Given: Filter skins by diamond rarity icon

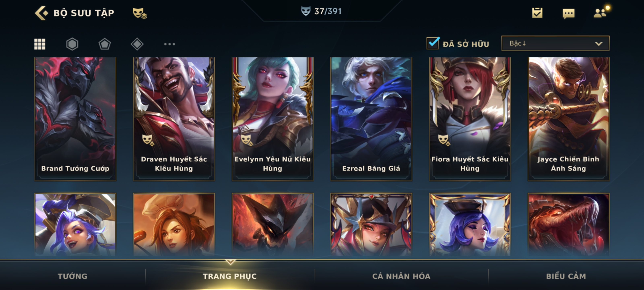Looking at the screenshot, I should click(137, 44).
